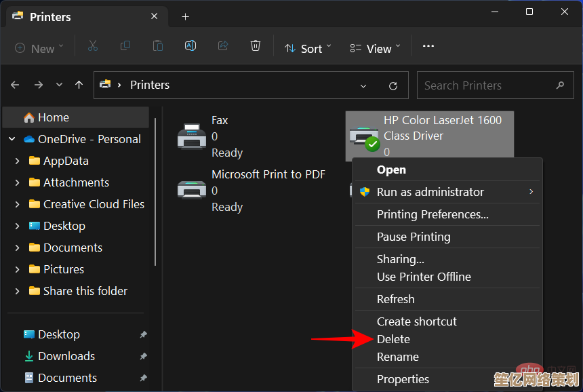This screenshot has height=392, width=583.
Task: Choose Pause Printing
Action: coord(447,237)
